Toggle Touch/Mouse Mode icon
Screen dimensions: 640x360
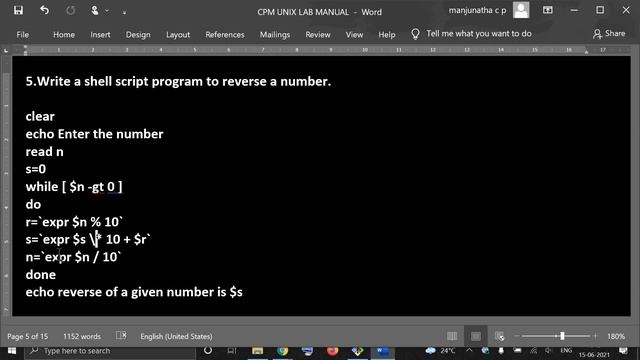pyautogui.click(x=95, y=11)
